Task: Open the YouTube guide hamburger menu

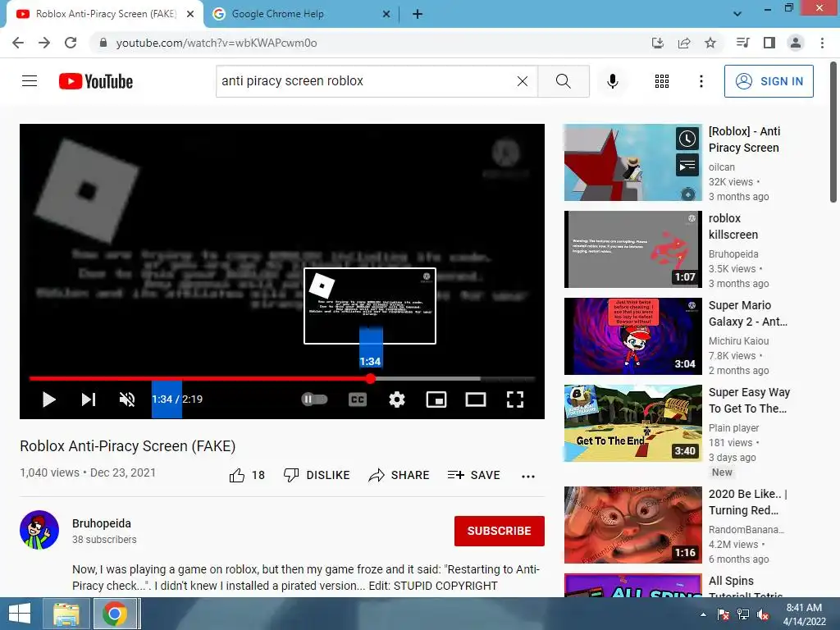Action: point(30,81)
